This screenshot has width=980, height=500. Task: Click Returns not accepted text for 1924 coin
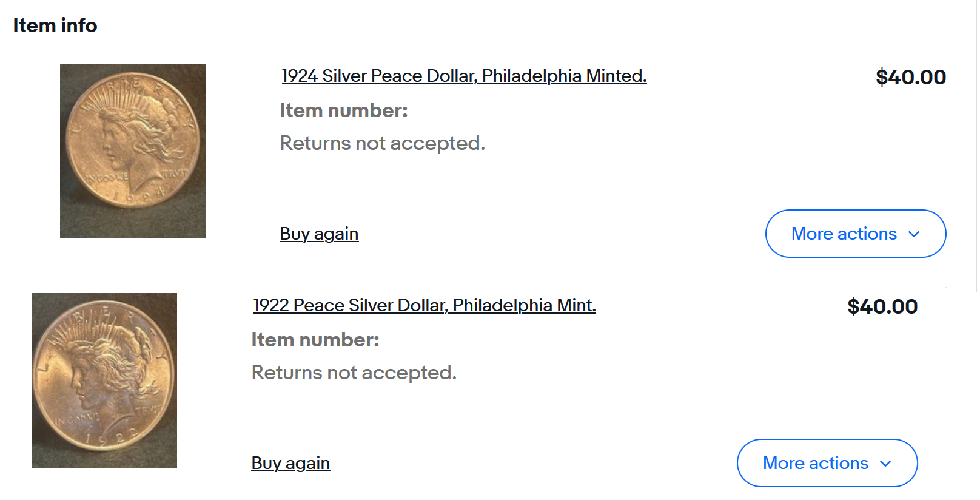(382, 143)
